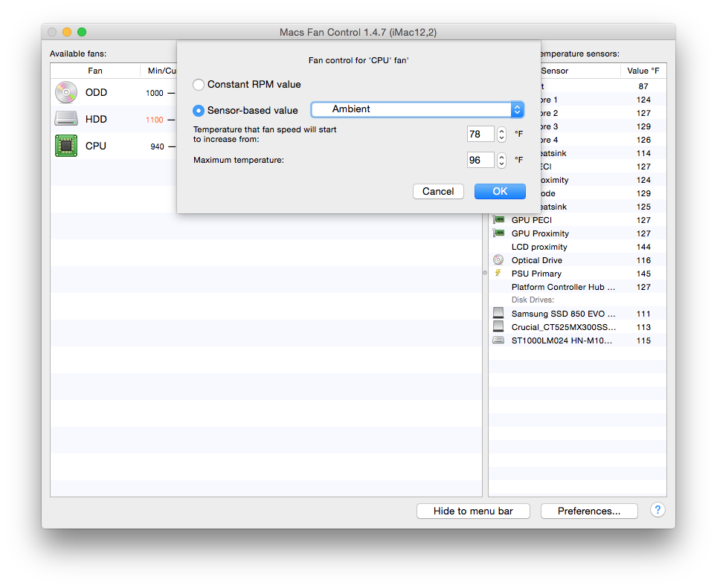Click the Samsung SSD 850 EVO drive icon
This screenshot has height=588, width=717.
[498, 313]
